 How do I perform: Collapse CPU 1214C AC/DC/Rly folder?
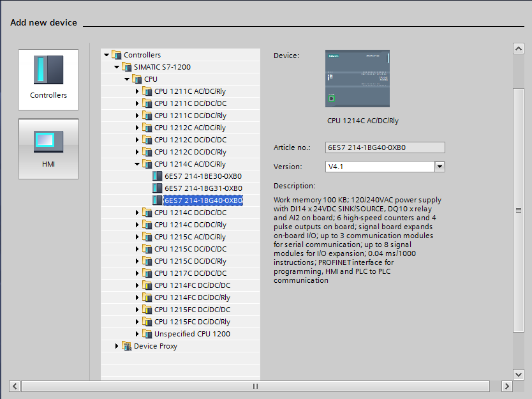click(x=137, y=164)
